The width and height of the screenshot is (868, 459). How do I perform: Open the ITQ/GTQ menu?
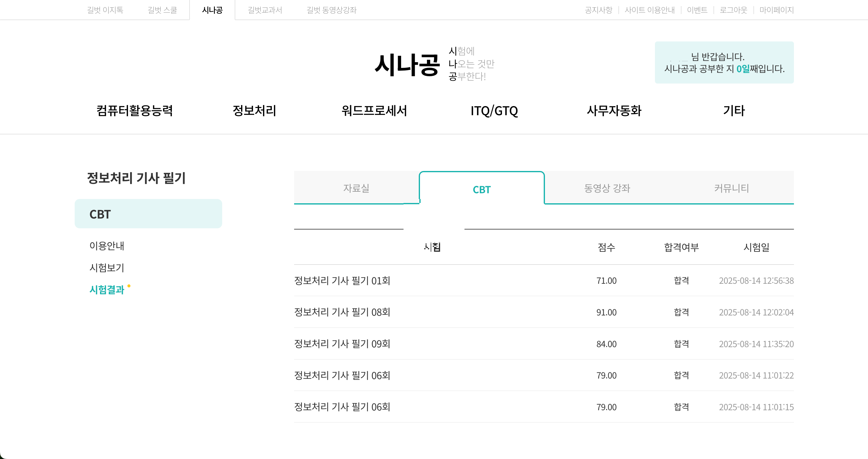coord(494,111)
